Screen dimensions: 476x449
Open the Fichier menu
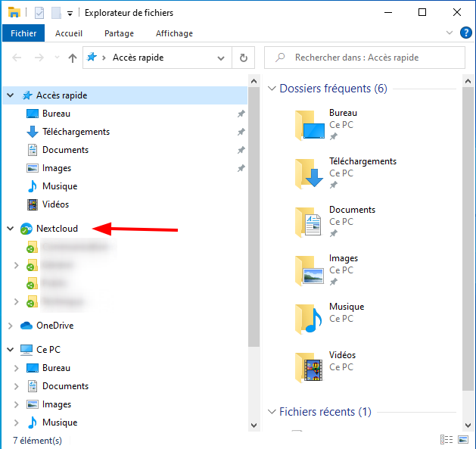tap(23, 33)
